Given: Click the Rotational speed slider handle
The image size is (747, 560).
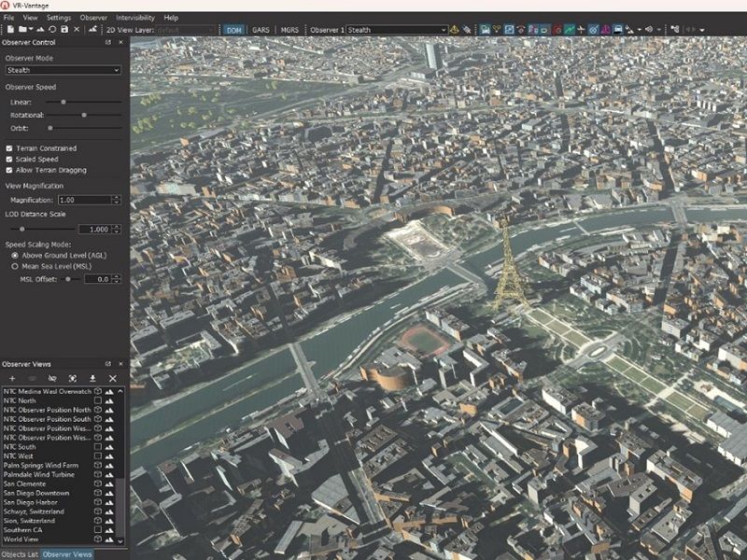Looking at the screenshot, I should pyautogui.click(x=84, y=115).
